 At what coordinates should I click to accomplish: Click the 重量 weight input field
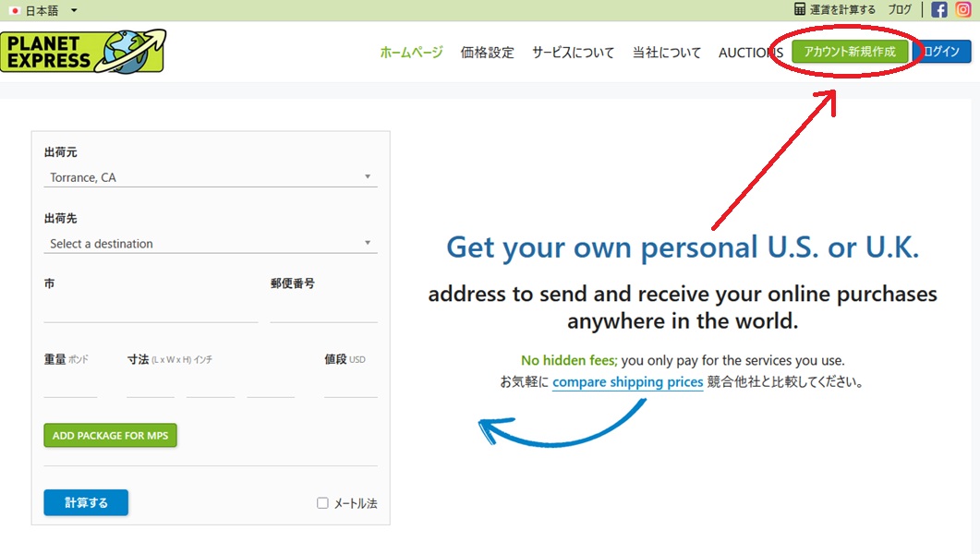click(x=70, y=386)
